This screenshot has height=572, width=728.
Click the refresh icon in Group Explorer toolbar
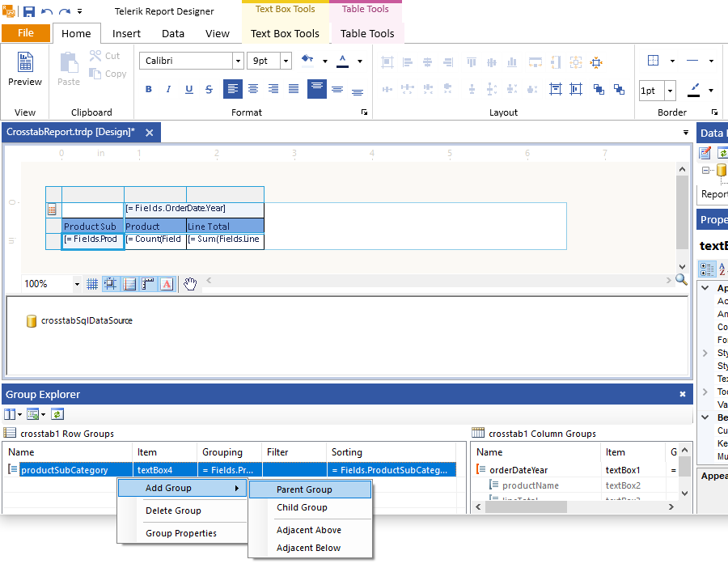[57, 413]
